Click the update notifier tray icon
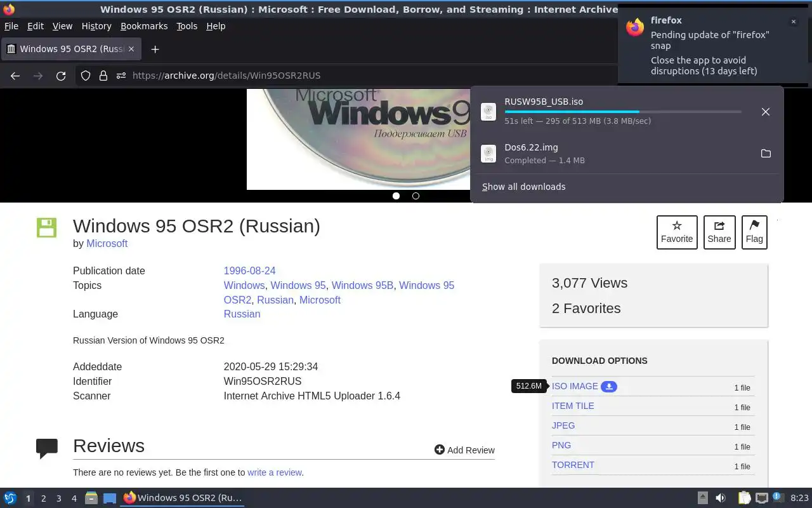 (778, 498)
